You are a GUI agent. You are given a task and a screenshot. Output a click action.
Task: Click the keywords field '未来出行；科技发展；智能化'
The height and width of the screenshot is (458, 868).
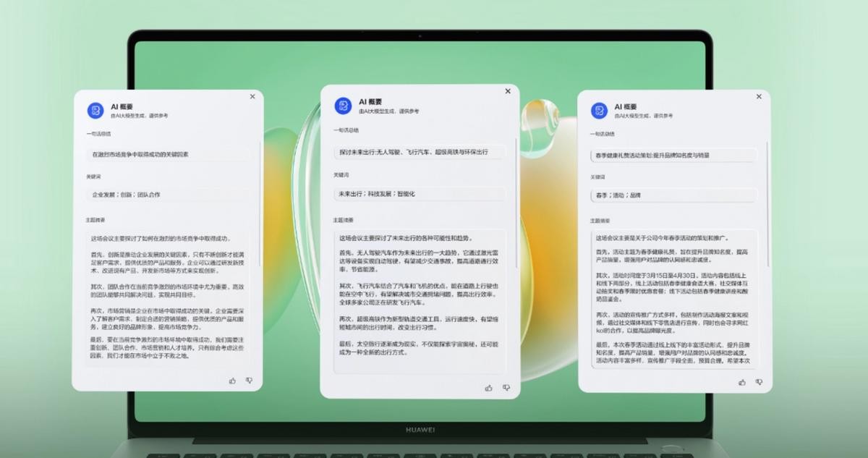click(x=420, y=194)
